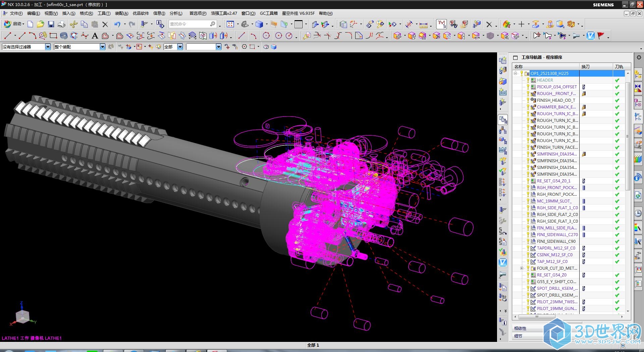Toggle lightbulb on OP1_2521308_H225 program
The width and height of the screenshot is (644, 352).
[522, 73]
